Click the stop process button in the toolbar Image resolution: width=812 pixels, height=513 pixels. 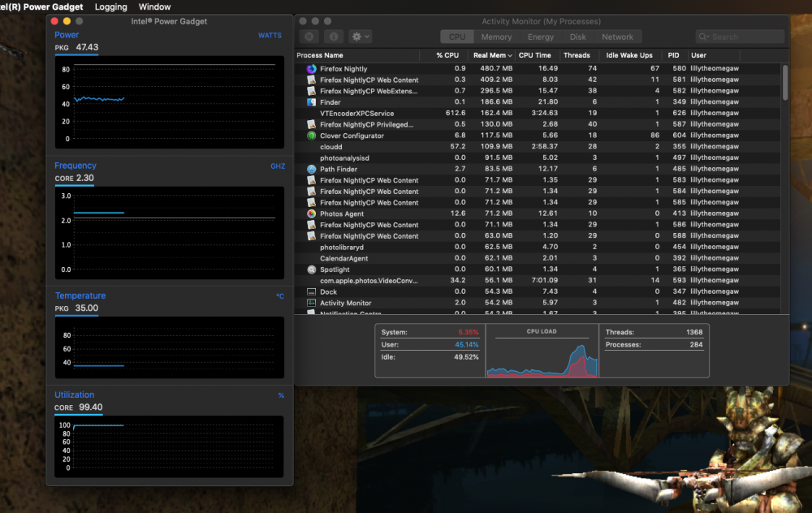pos(309,37)
